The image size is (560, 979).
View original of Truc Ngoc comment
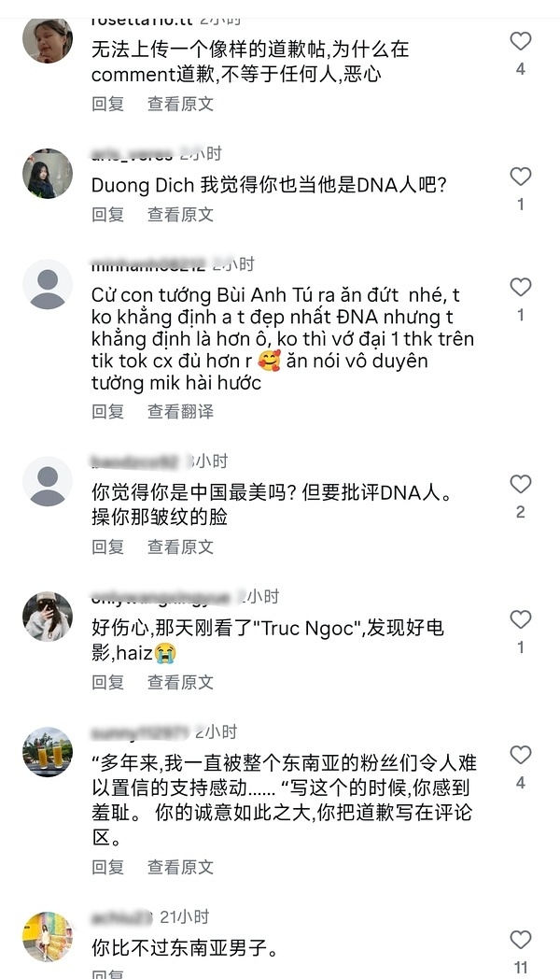coord(180,683)
